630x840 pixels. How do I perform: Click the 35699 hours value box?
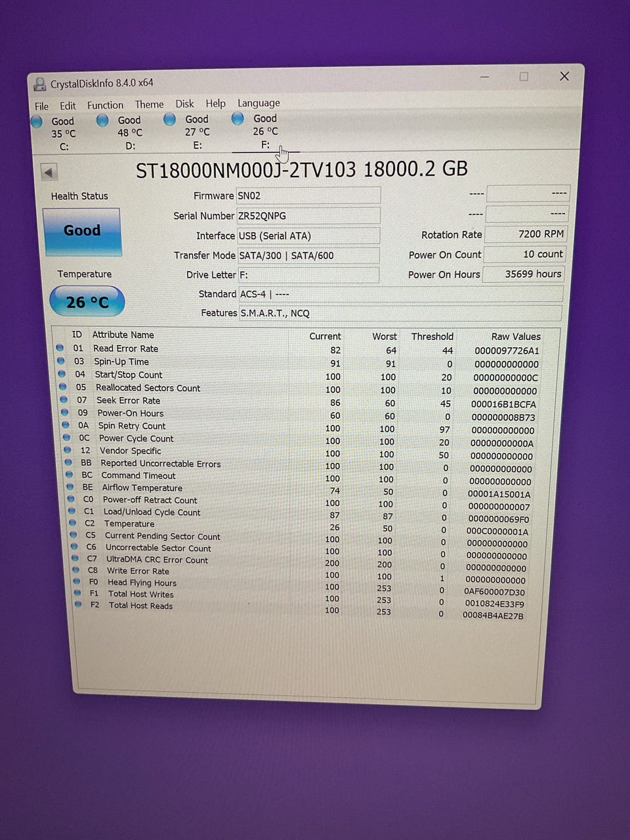[x=524, y=274]
